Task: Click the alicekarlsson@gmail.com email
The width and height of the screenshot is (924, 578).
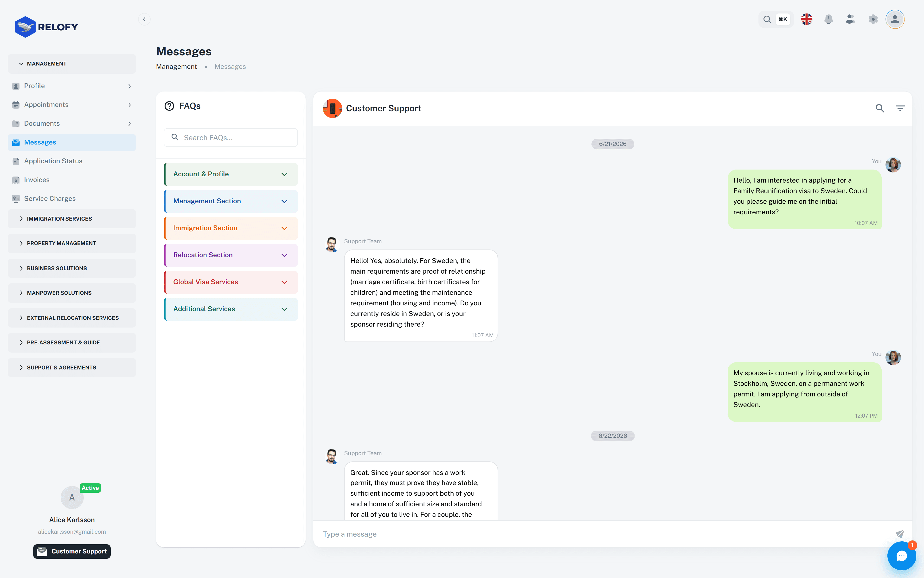Action: (x=72, y=532)
